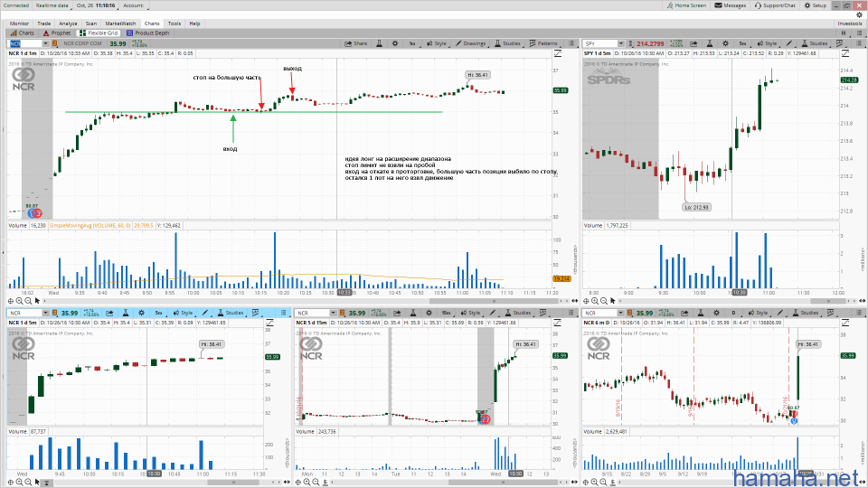Open the flask icon on SPY chart
Image resolution: width=868 pixels, height=488 pixels.
pos(710,43)
